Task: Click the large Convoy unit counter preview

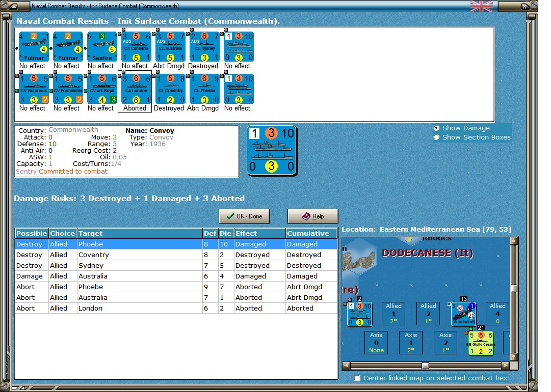Action: coord(272,151)
